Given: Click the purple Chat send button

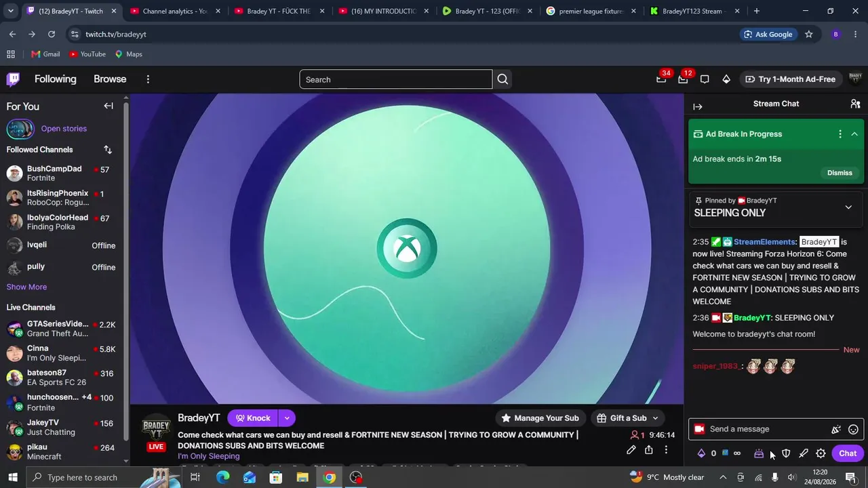Looking at the screenshot, I should tap(848, 453).
